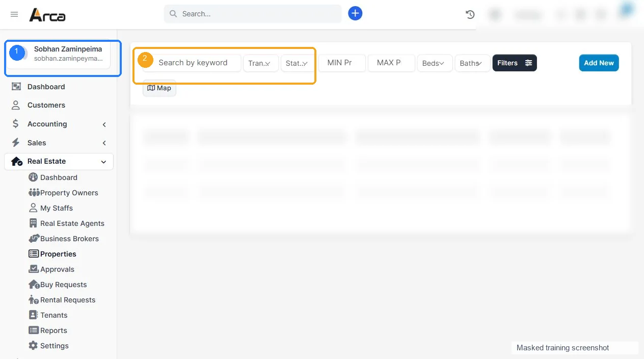Open Business Brokers
The width and height of the screenshot is (644, 359).
64,239
